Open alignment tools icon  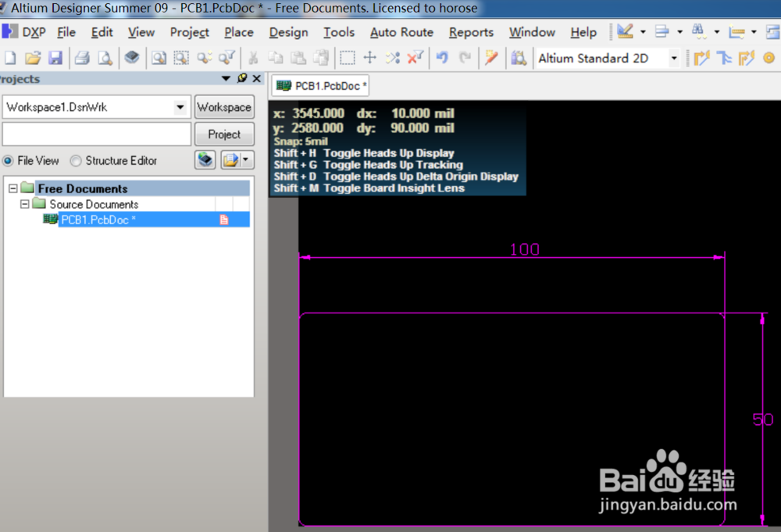662,32
